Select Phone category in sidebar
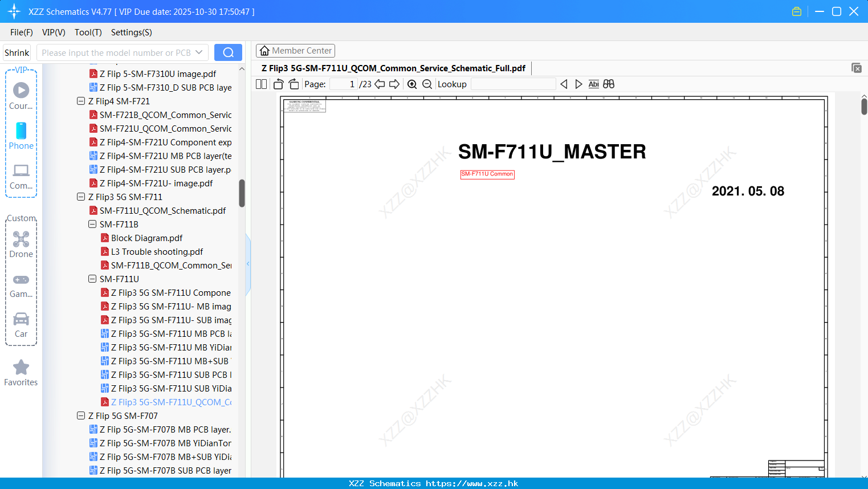The height and width of the screenshot is (489, 868). (x=21, y=136)
